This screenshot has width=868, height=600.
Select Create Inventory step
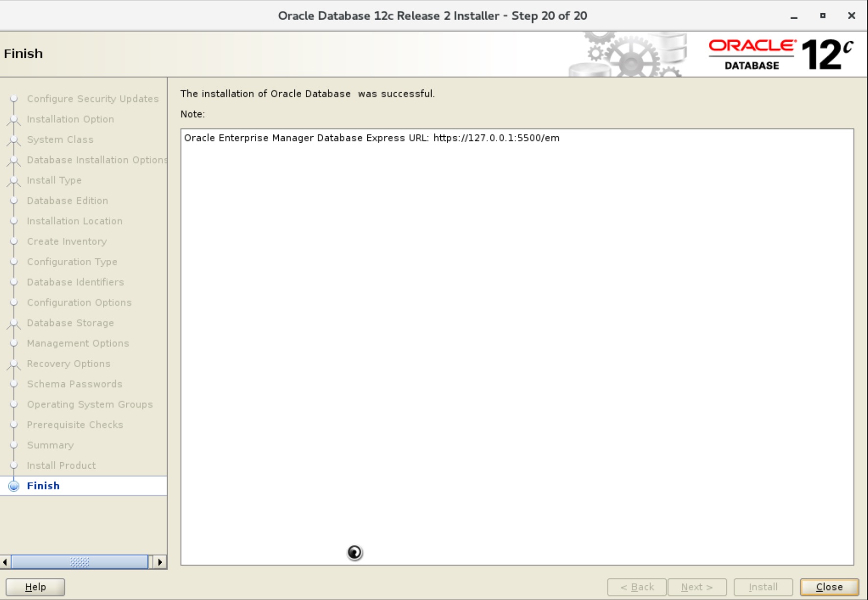(67, 241)
